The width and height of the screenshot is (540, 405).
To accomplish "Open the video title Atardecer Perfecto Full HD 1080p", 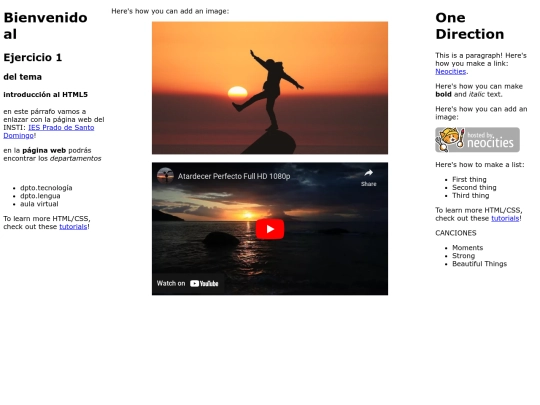I will [234, 176].
